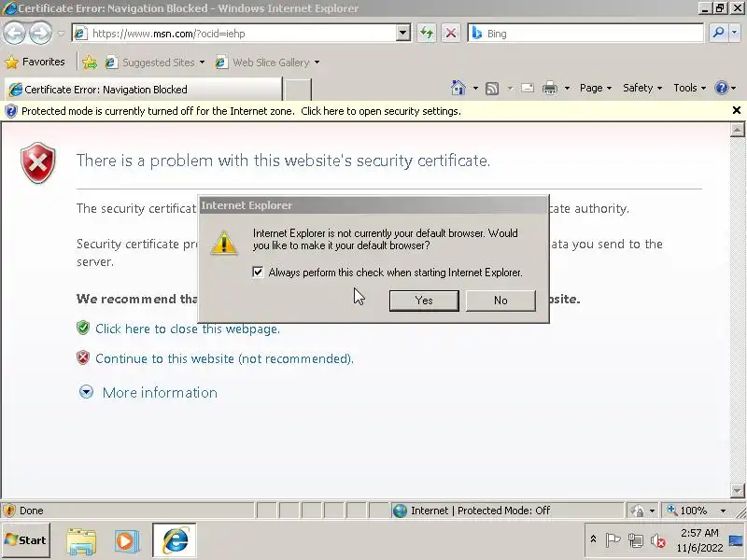Open search provider options dropdown
Image resolution: width=747 pixels, height=560 pixels.
[x=735, y=33]
